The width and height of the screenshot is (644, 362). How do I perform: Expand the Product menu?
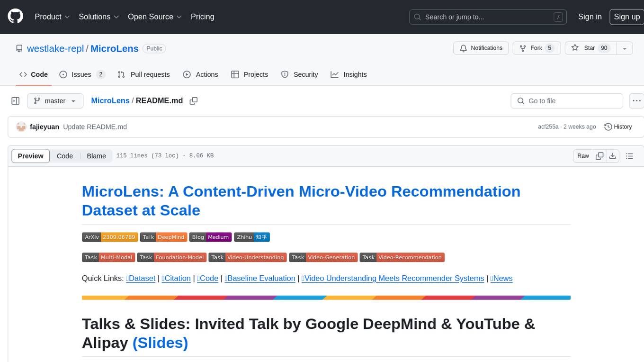coord(52,17)
